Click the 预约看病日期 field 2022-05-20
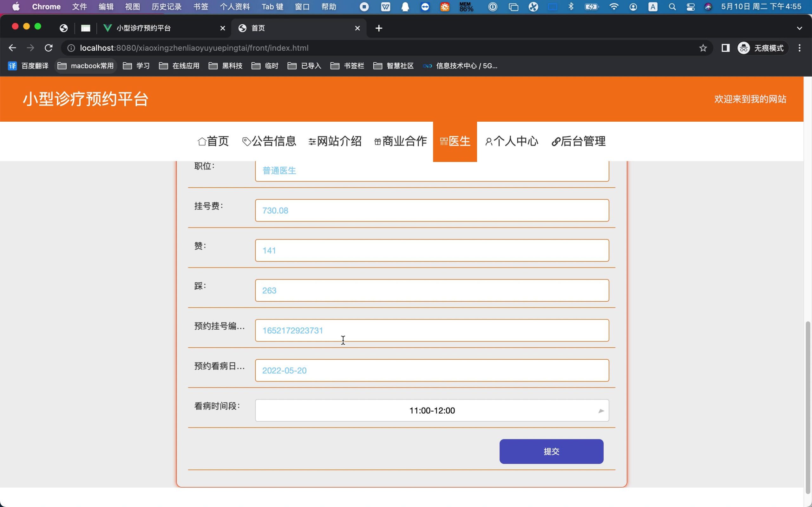This screenshot has width=812, height=507. [x=432, y=370]
